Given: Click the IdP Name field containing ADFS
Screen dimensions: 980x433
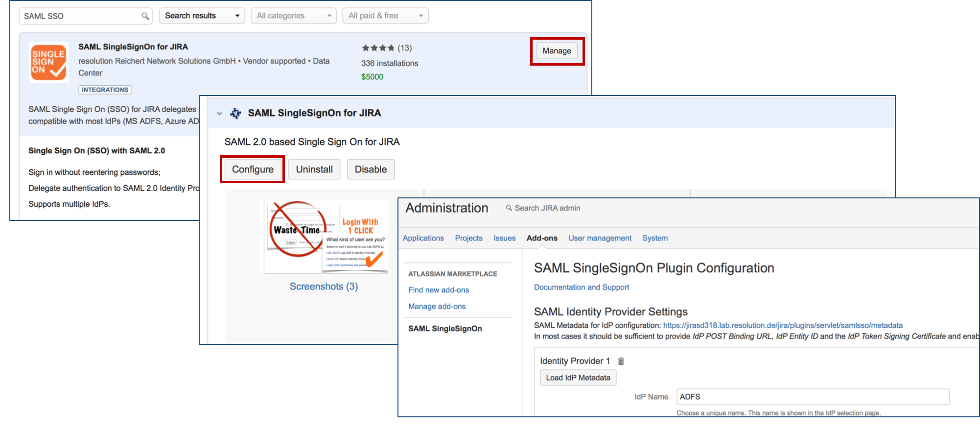Looking at the screenshot, I should point(813,397).
